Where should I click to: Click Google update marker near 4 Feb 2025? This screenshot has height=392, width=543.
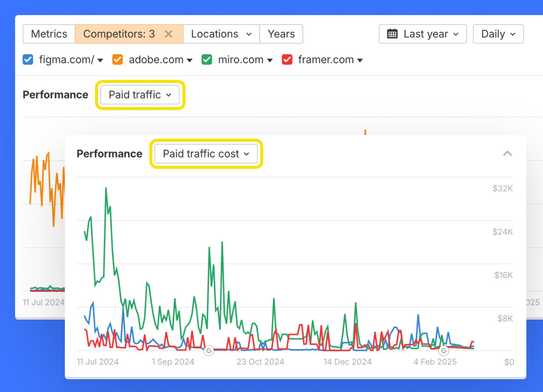[444, 351]
